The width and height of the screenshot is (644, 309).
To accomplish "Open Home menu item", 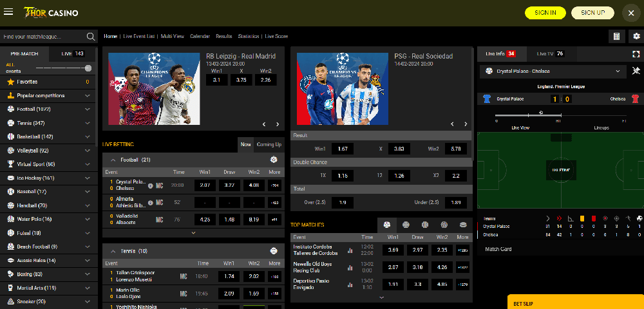I will (111, 36).
